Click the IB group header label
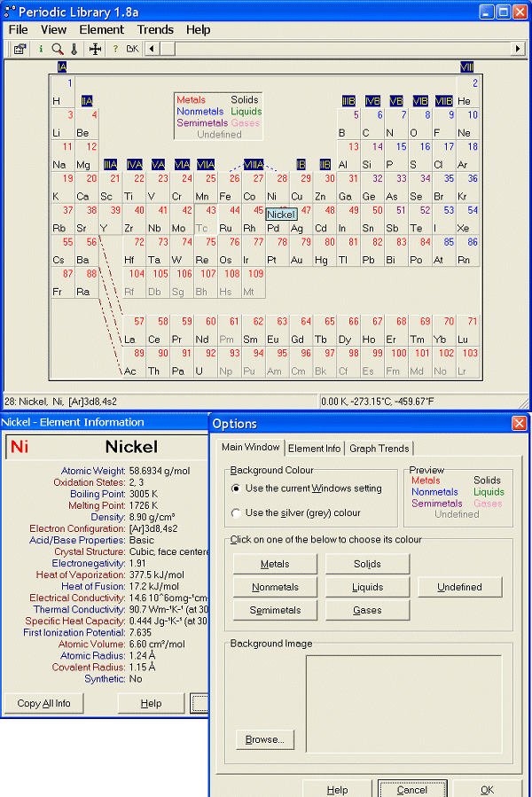Viewport: 532px width, 797px height. pyautogui.click(x=301, y=165)
